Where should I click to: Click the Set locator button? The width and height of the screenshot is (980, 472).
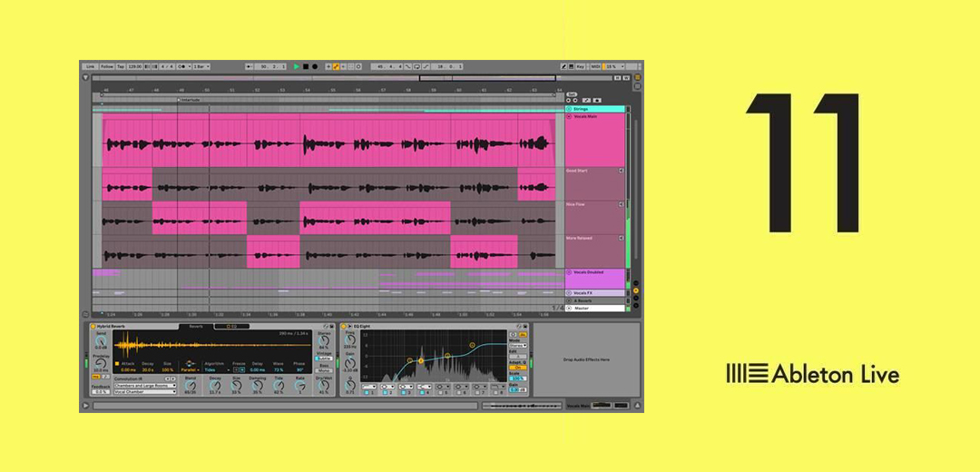[x=572, y=94]
